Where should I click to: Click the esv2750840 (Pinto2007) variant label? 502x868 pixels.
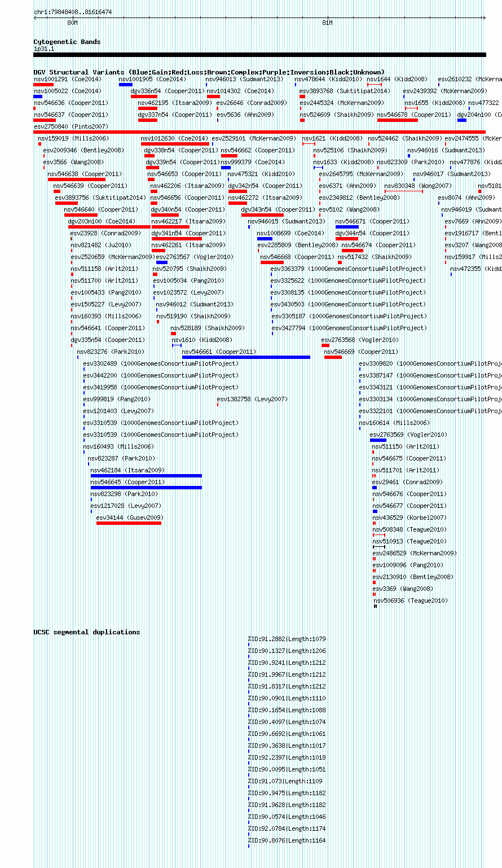(x=71, y=126)
